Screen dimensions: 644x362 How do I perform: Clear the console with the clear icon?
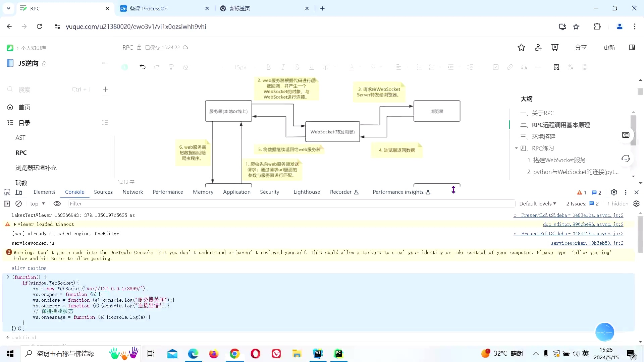pos(19,203)
